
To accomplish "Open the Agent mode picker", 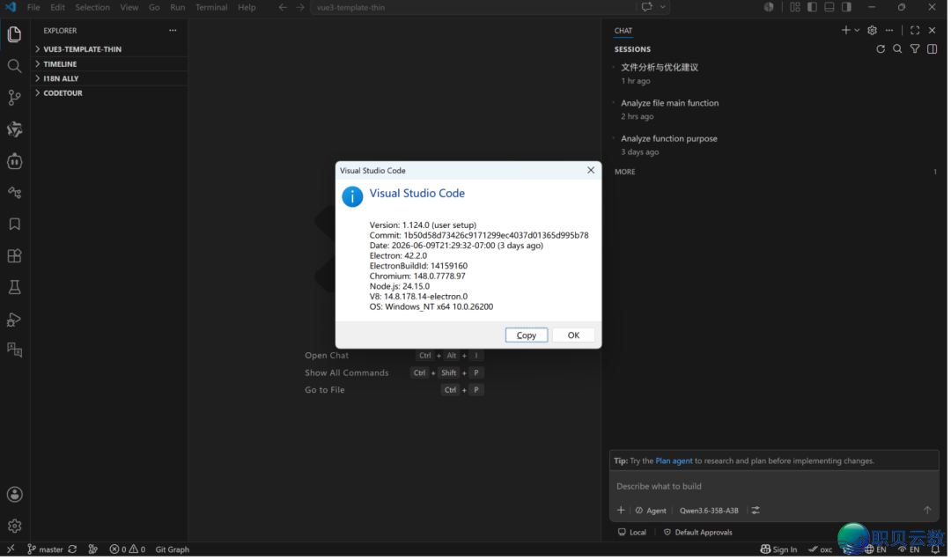I will click(652, 512).
